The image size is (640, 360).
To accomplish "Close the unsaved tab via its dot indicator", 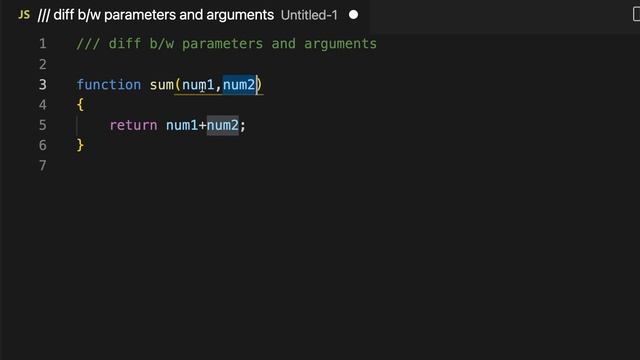I will pyautogui.click(x=353, y=15).
